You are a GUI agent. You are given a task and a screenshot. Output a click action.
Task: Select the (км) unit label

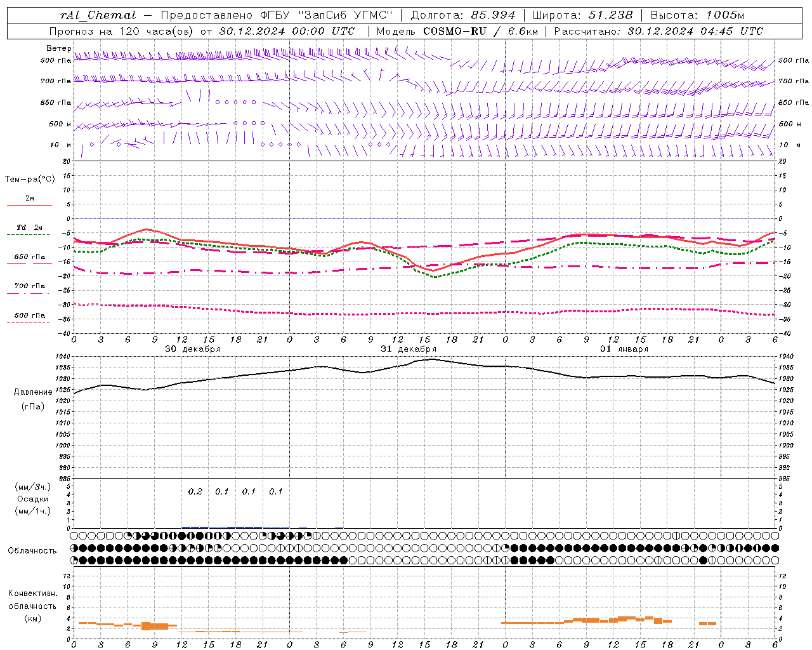coord(33,618)
